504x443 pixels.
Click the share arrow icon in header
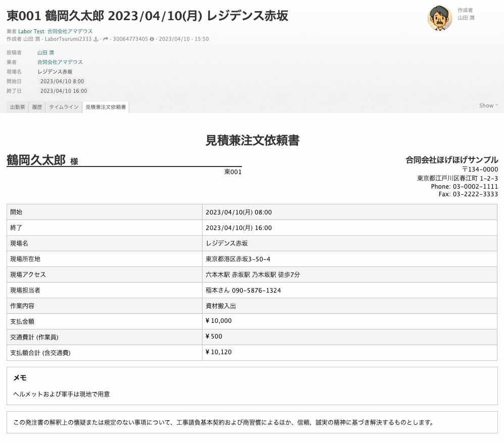[x=106, y=39]
